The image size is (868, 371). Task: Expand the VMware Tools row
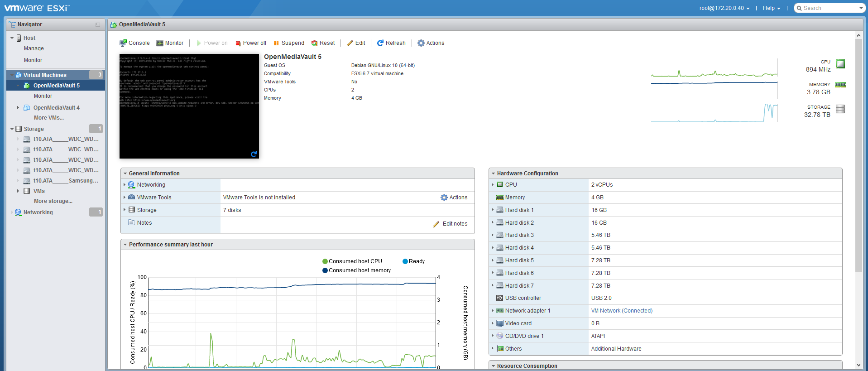coord(125,198)
